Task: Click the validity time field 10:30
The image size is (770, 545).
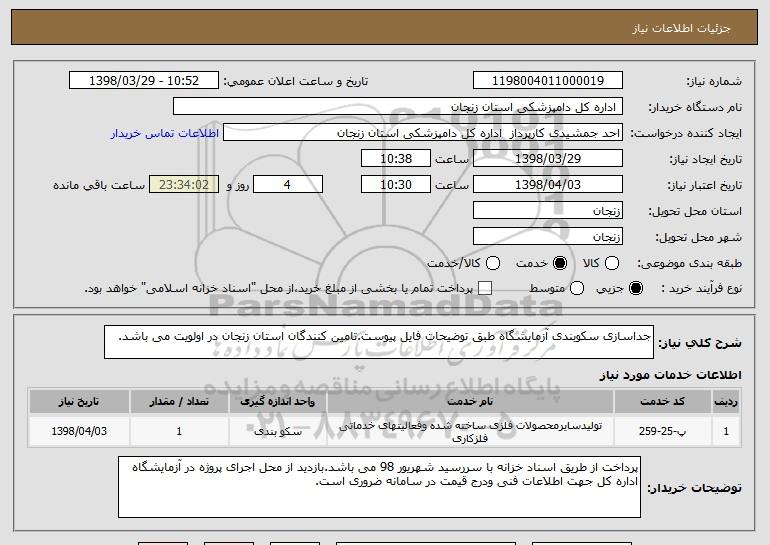Action: [396, 185]
